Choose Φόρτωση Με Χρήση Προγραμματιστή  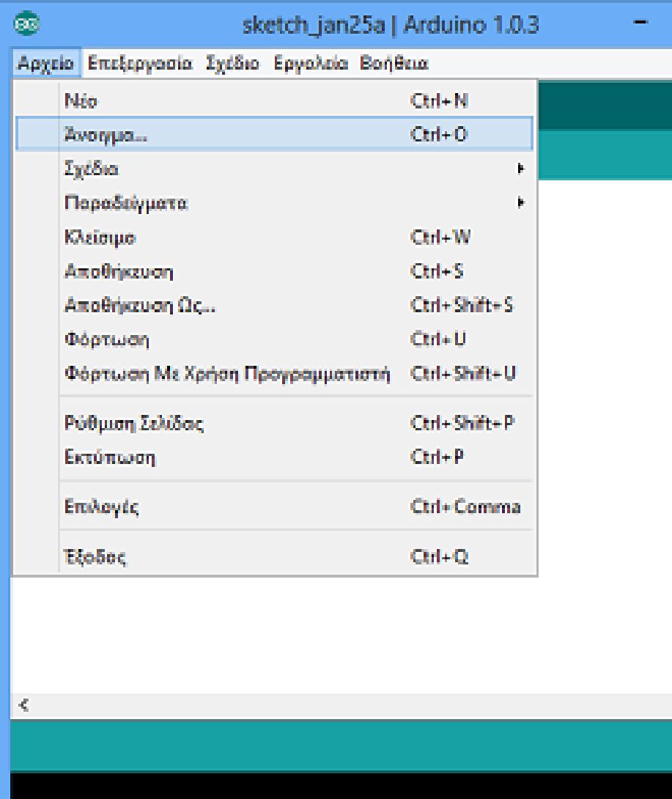[x=274, y=374]
